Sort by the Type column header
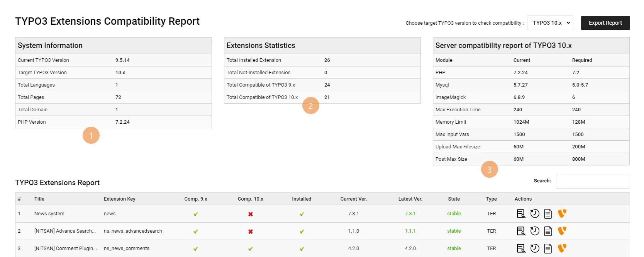644x257 pixels. (491, 199)
